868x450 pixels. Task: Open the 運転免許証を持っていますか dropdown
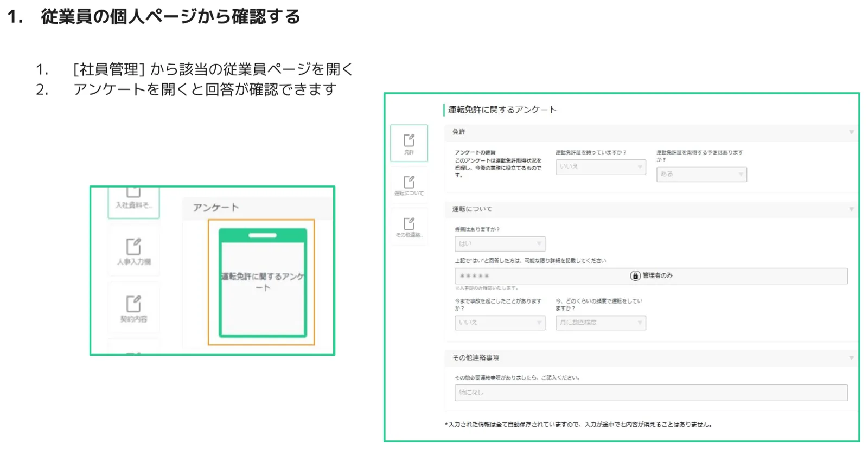[x=601, y=167]
